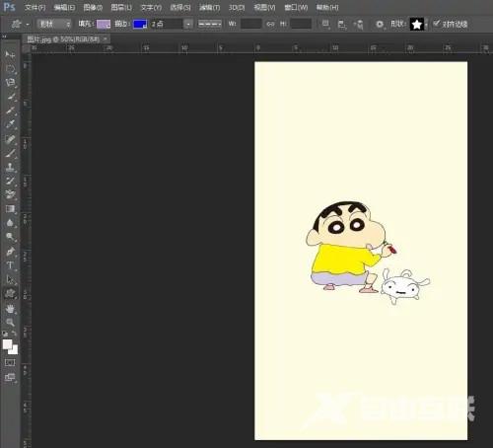Open the 文件(F) menu
Screen dimensions: 493x448
(35, 7)
